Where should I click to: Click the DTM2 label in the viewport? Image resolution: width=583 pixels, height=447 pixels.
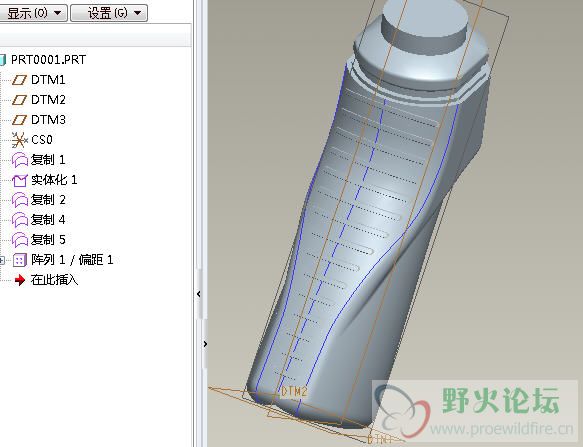pyautogui.click(x=294, y=391)
